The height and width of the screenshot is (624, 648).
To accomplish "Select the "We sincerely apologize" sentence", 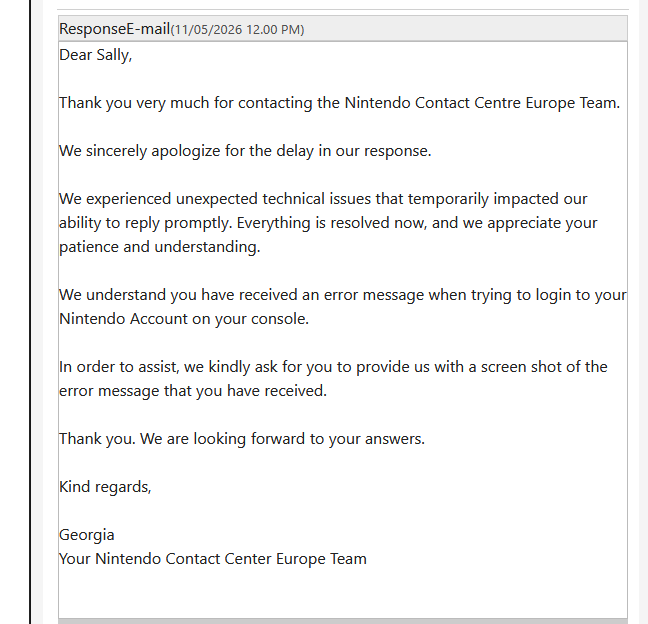I will 245,151.
